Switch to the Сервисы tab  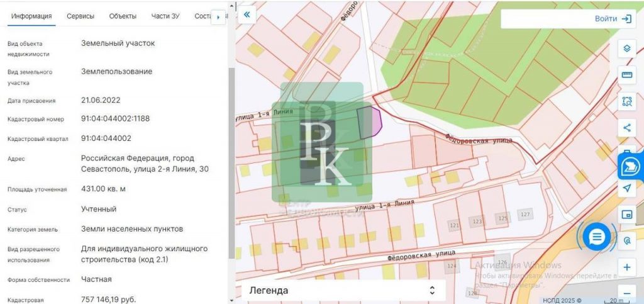coord(80,16)
